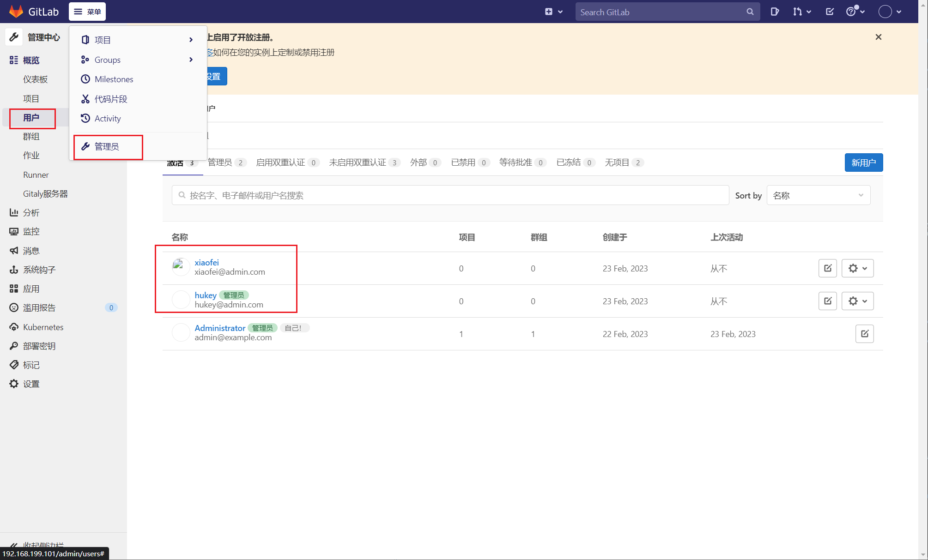Switch to 未启用双重认证 tab
928x560 pixels.
tap(364, 163)
